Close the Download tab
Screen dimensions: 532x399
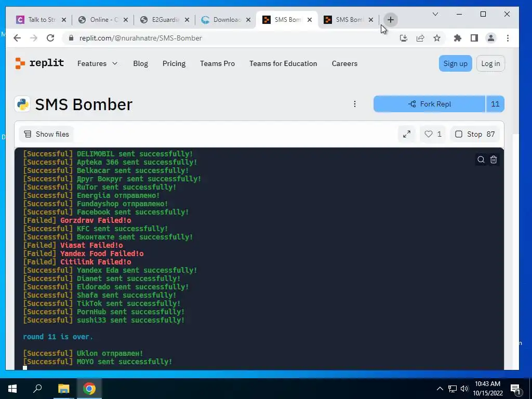pos(248,20)
